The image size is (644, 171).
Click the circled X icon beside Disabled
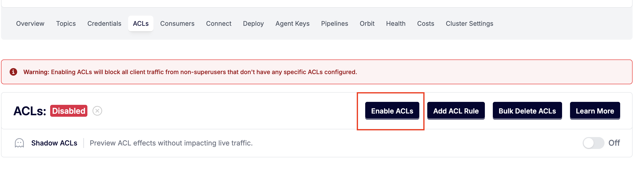[97, 111]
